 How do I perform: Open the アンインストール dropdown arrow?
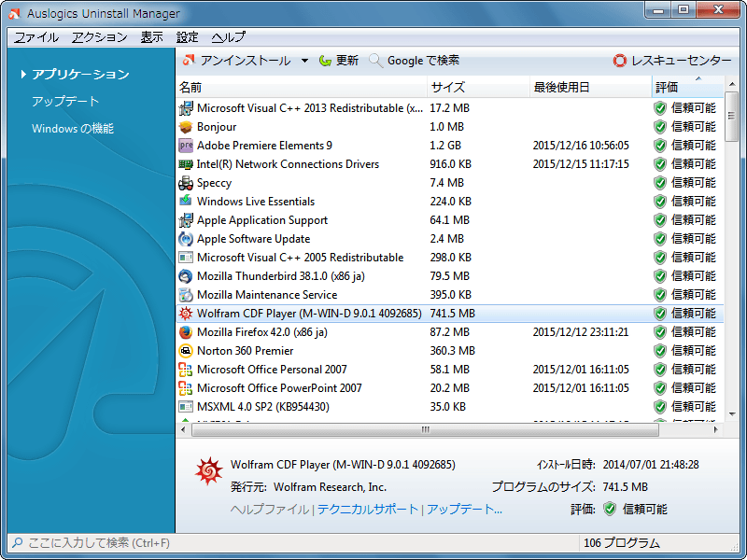point(304,61)
